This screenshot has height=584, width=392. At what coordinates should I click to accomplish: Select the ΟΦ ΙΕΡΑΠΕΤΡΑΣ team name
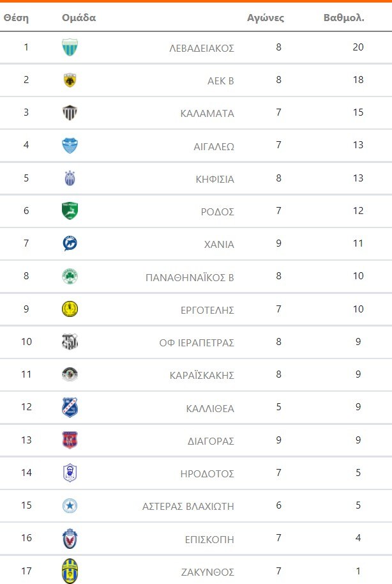tap(197, 343)
